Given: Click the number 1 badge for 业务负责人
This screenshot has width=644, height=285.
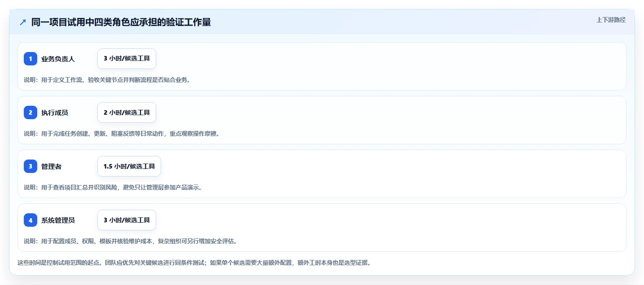Looking at the screenshot, I should [31, 59].
